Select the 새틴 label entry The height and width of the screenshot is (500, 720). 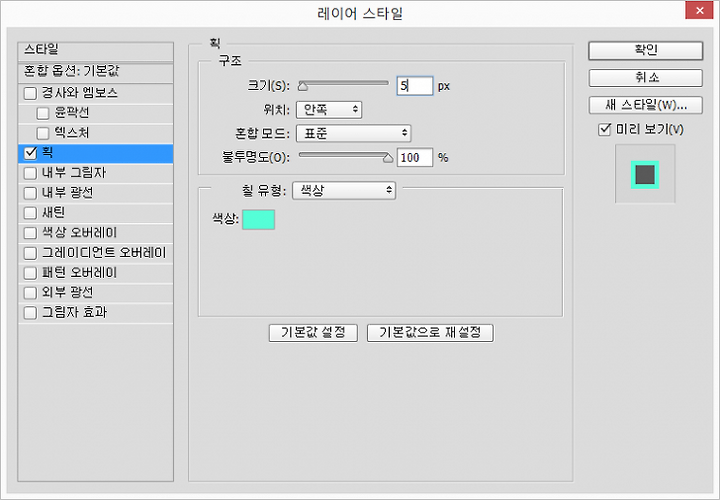pos(53,213)
